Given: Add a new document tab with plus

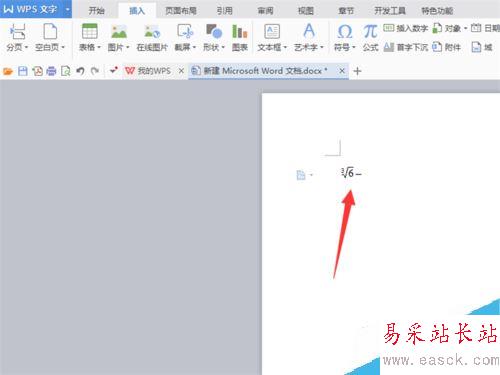Looking at the screenshot, I should tap(357, 71).
